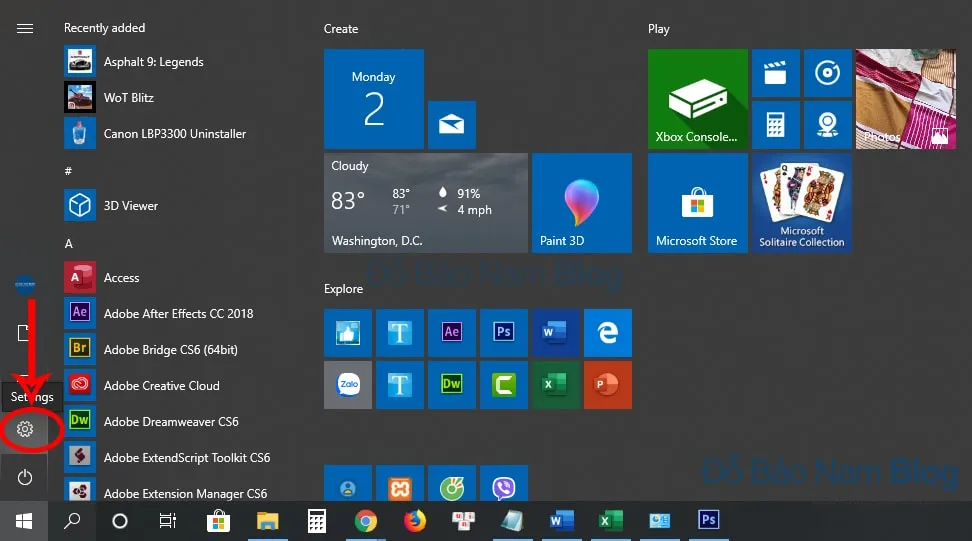Open the Movies & TV clapperboard tile
This screenshot has height=541, width=972.
click(775, 73)
